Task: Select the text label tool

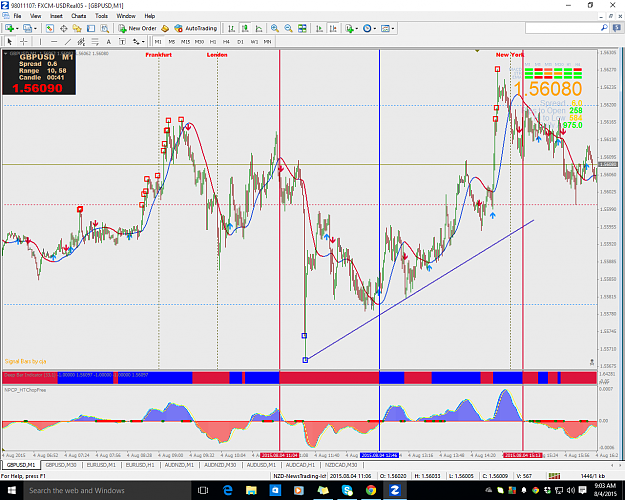Action: [122, 41]
